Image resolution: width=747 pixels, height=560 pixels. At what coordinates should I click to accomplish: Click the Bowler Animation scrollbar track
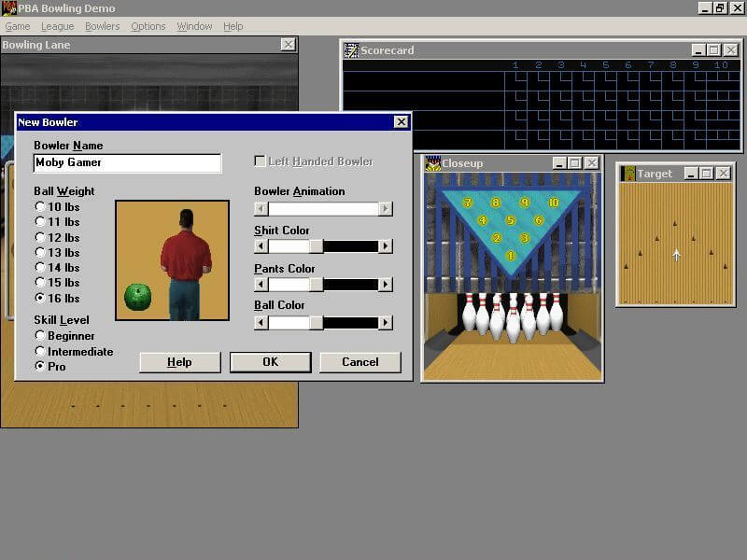[x=323, y=208]
